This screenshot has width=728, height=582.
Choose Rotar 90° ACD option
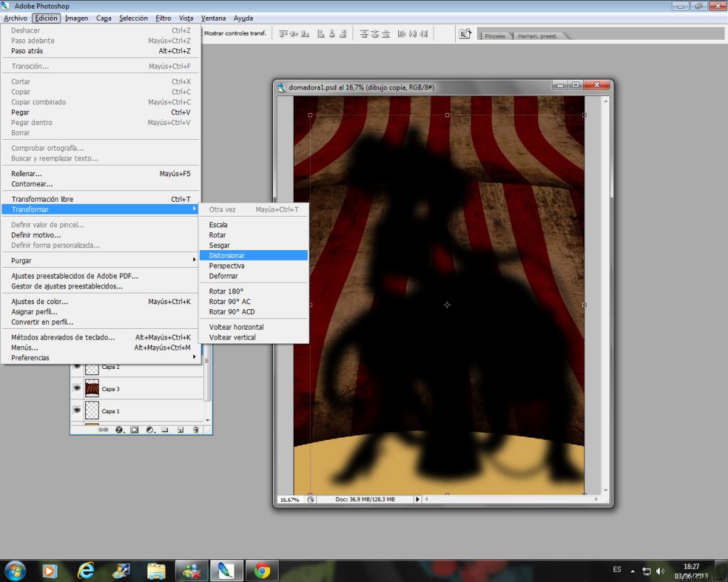point(254,311)
